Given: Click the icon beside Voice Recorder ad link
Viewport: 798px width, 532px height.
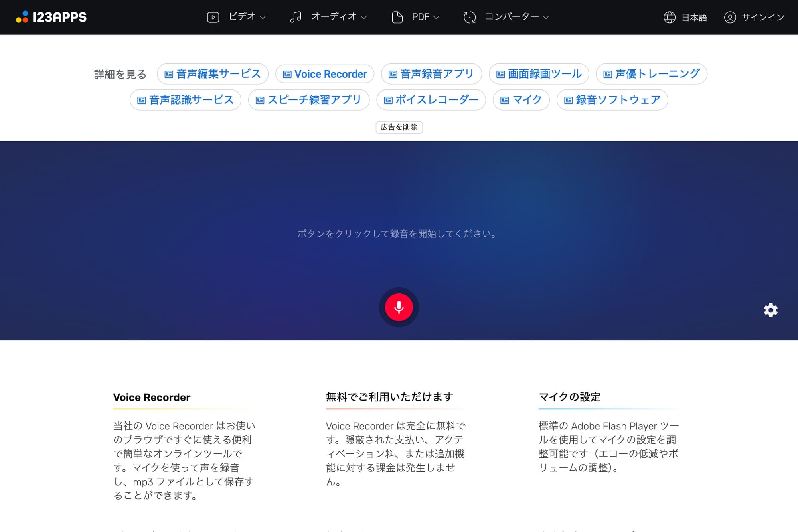Looking at the screenshot, I should (287, 75).
